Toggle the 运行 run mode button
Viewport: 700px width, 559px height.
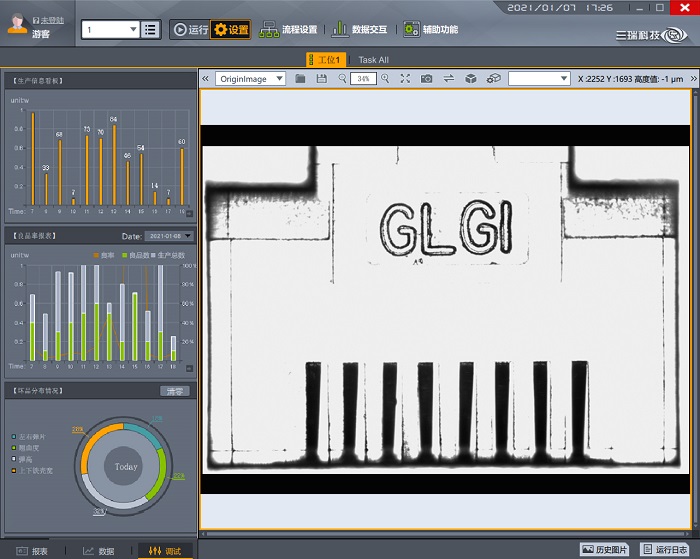click(189, 30)
